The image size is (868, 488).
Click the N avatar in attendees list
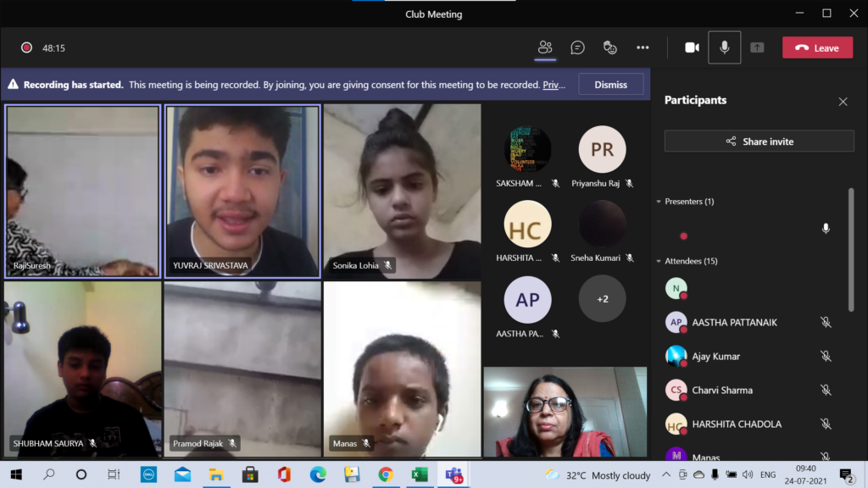coord(676,288)
